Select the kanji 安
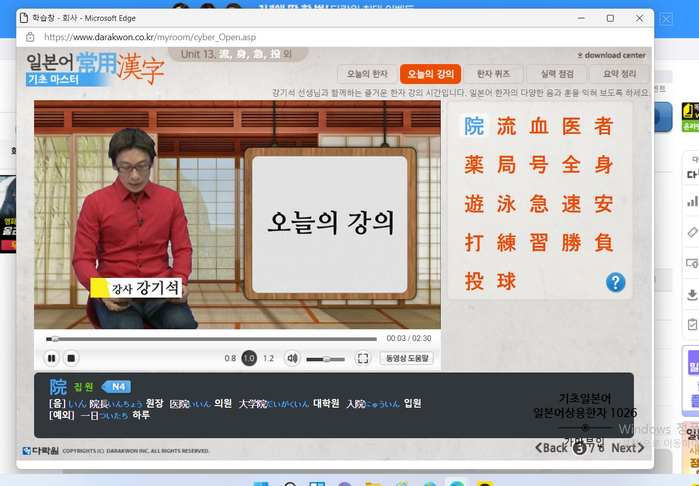The height and width of the screenshot is (486, 699). (603, 204)
